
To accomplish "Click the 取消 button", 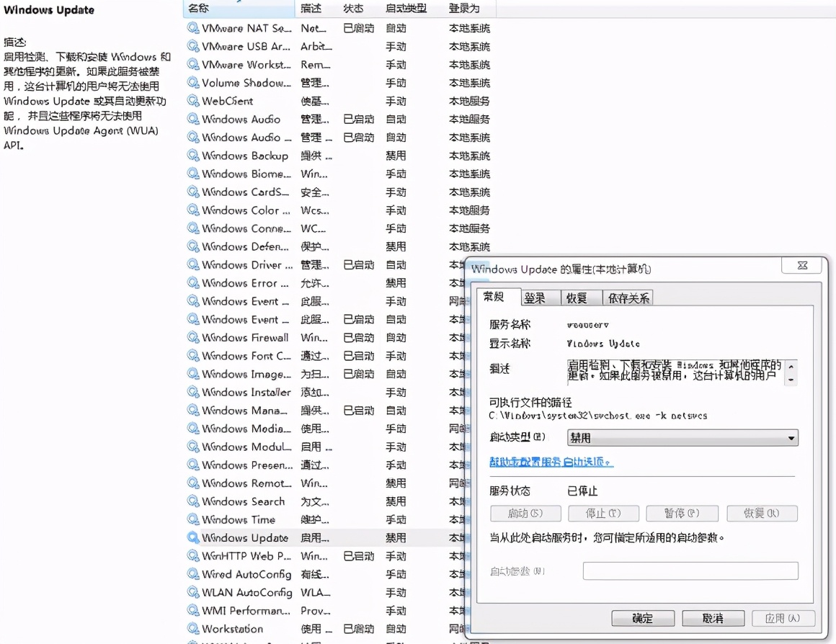I will coord(713,618).
